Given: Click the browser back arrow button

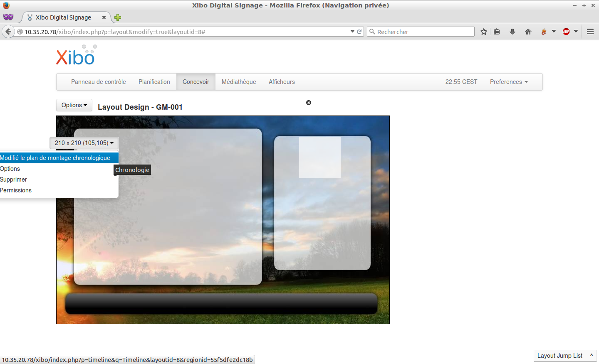Looking at the screenshot, I should [8, 32].
